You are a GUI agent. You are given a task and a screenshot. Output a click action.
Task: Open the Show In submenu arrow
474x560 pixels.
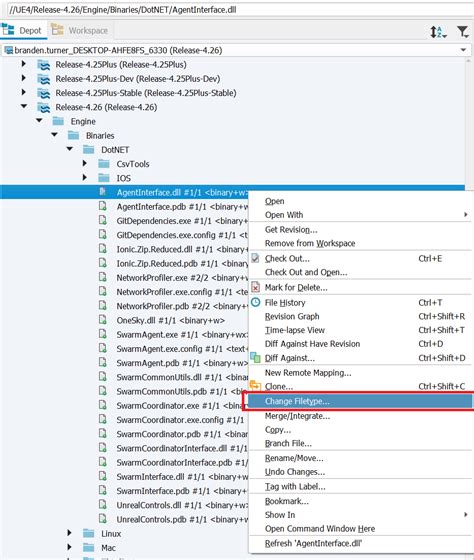point(465,515)
